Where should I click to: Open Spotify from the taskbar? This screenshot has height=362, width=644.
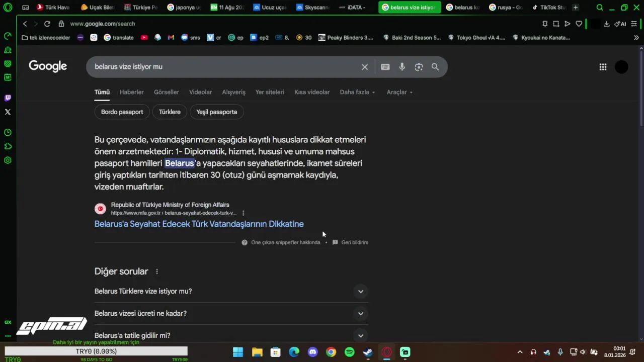(x=349, y=352)
